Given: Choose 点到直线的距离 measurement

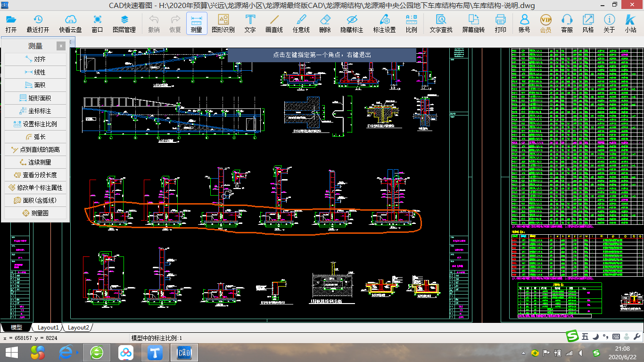Looking at the screenshot, I should 35,149.
